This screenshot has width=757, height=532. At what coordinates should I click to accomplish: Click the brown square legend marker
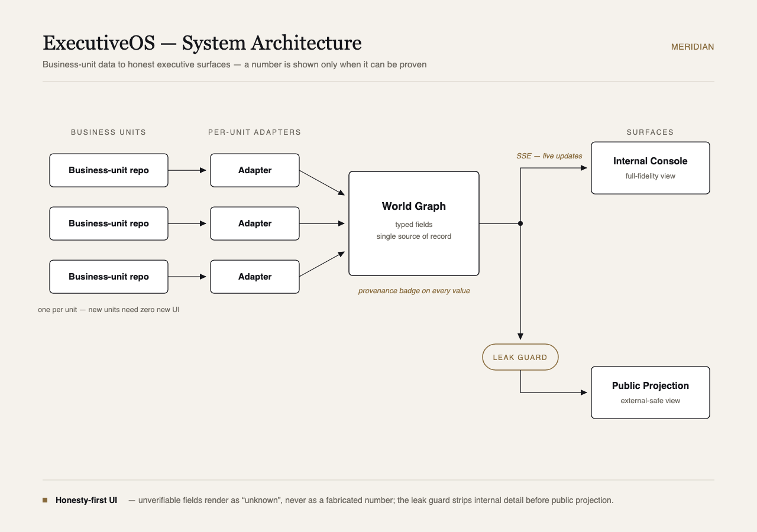coord(45,500)
